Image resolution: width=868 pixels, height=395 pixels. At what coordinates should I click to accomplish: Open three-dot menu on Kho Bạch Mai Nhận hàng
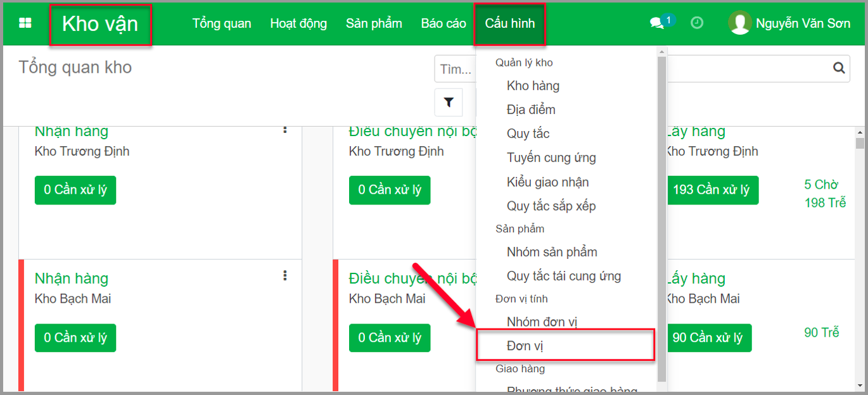pos(285,275)
